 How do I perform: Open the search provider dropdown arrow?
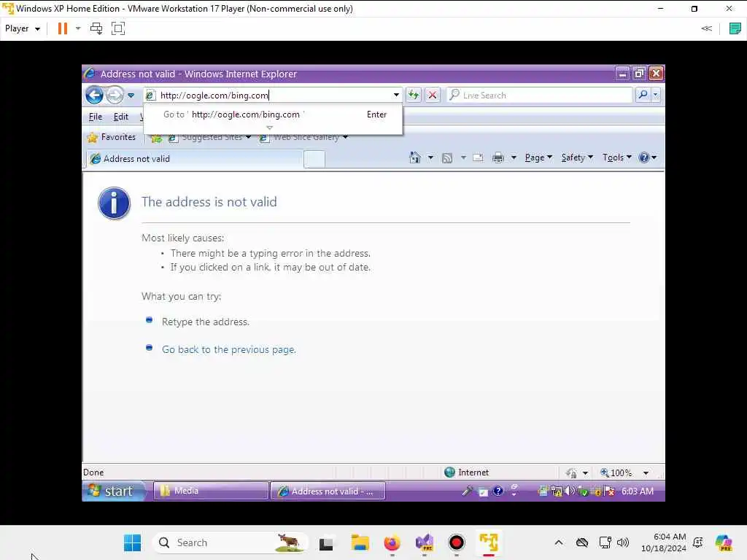(x=656, y=95)
